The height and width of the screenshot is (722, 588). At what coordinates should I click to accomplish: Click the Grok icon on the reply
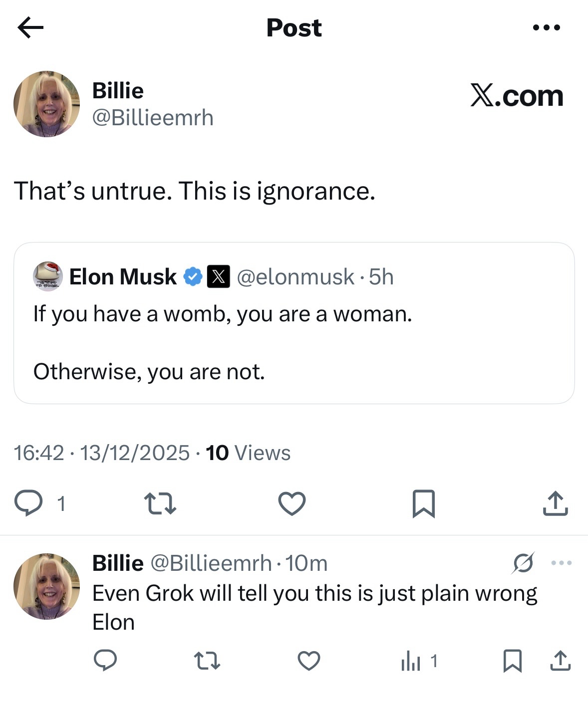point(523,563)
